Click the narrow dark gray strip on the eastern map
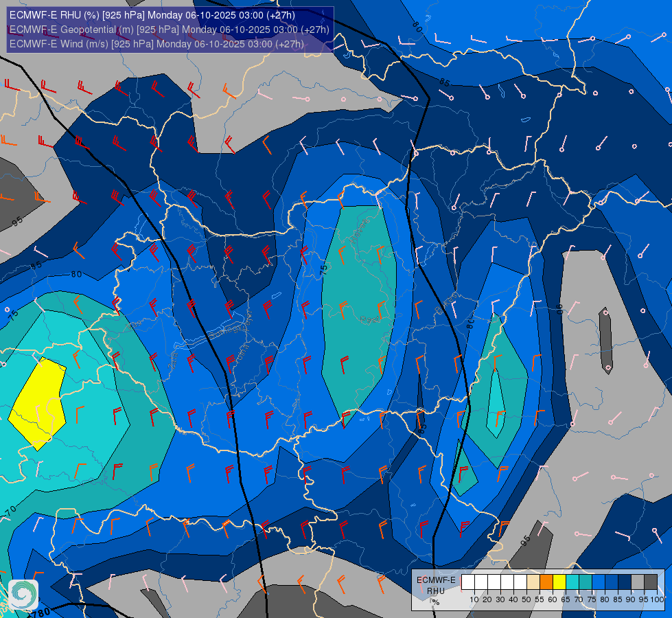Screen dimensions: 672x618 click(x=605, y=341)
